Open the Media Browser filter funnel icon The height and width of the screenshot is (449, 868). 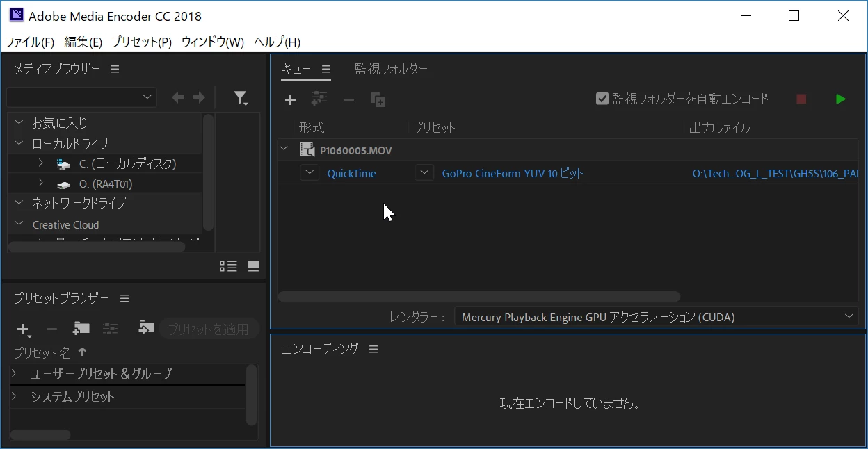click(241, 99)
